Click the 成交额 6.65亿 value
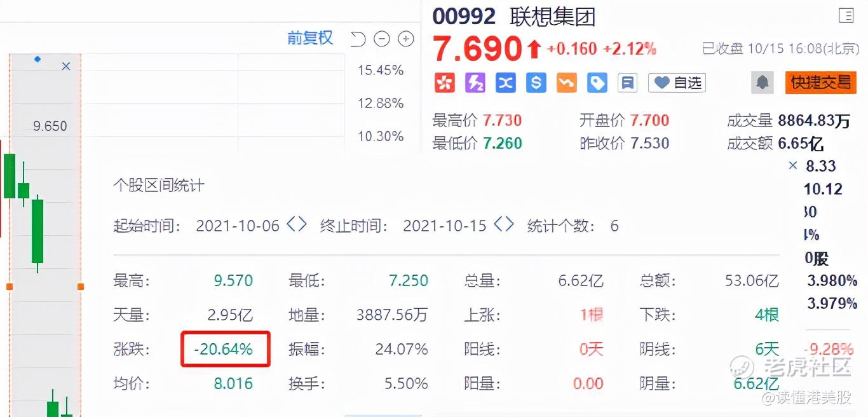Screen dimensions: 868x417 (801, 143)
